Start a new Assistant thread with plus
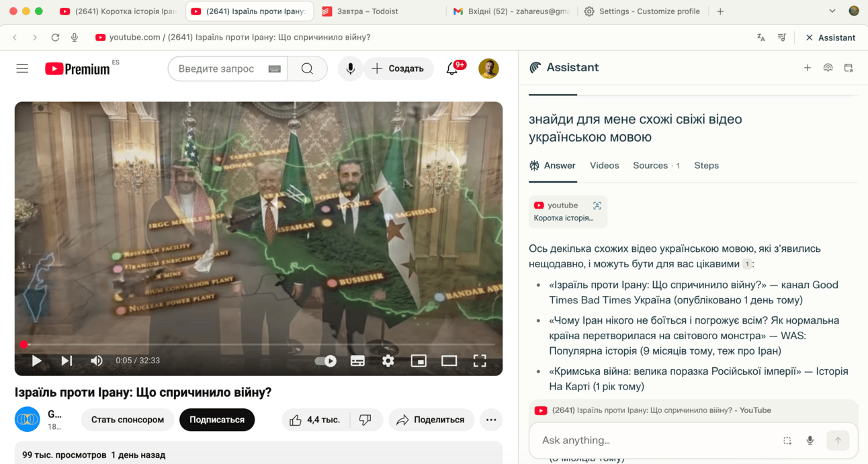The image size is (868, 464). 808,68
